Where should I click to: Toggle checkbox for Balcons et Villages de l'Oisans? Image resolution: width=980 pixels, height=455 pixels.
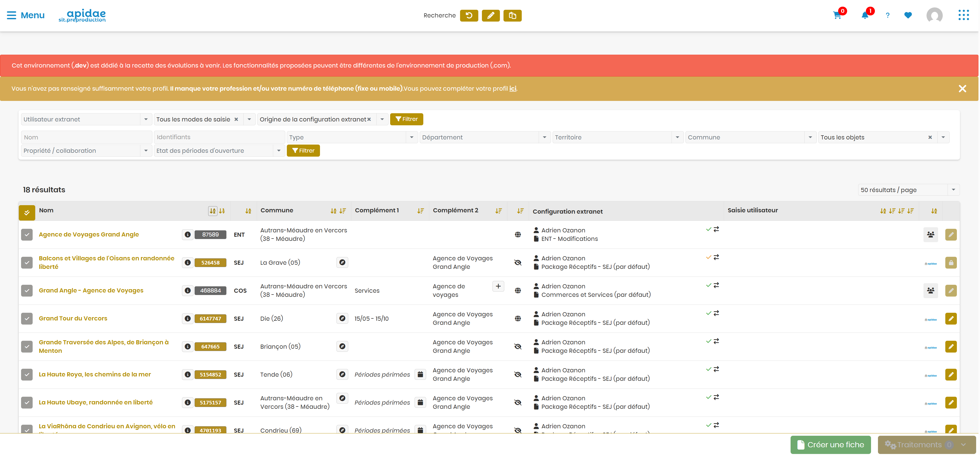[27, 263]
